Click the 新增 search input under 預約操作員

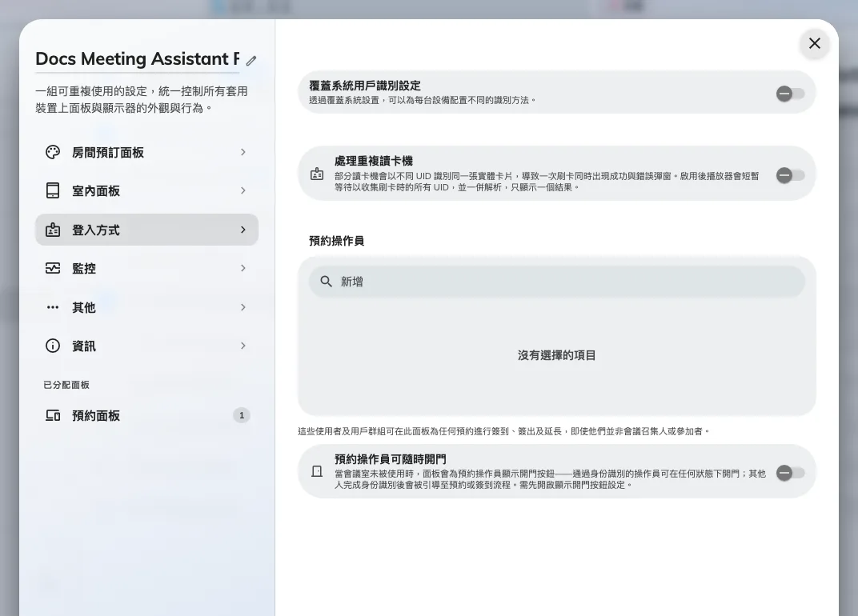pyautogui.click(x=556, y=282)
